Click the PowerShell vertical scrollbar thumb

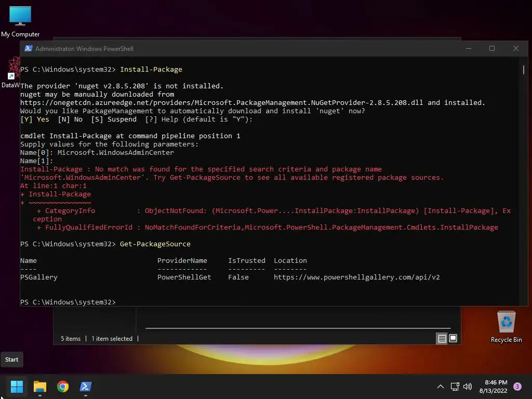[524, 70]
